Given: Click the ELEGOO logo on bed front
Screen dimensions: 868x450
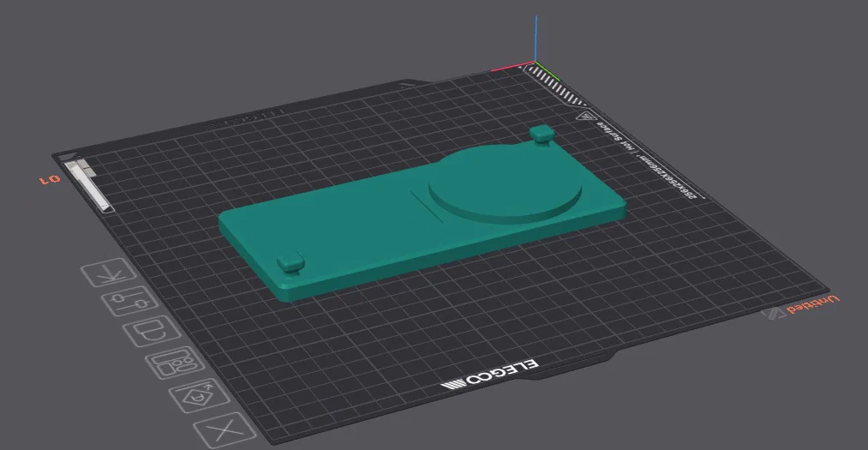Looking at the screenshot, I should [x=489, y=375].
